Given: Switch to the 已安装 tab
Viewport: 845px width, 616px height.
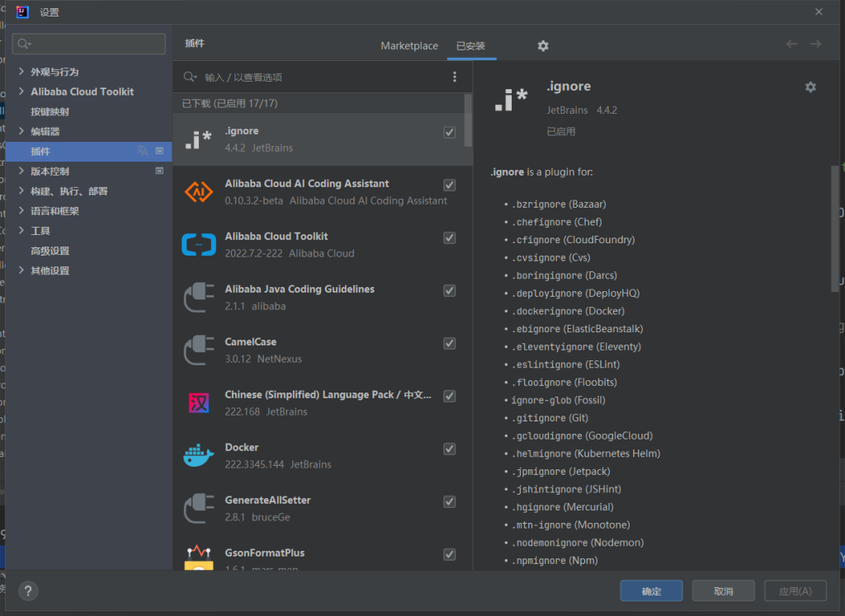Looking at the screenshot, I should coord(470,46).
